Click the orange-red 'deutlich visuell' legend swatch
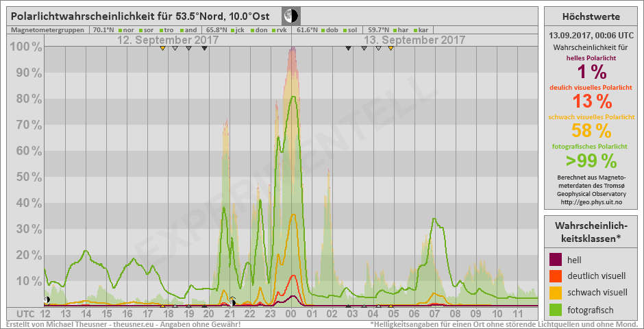Screen dimensions: 644x329 click(x=556, y=276)
